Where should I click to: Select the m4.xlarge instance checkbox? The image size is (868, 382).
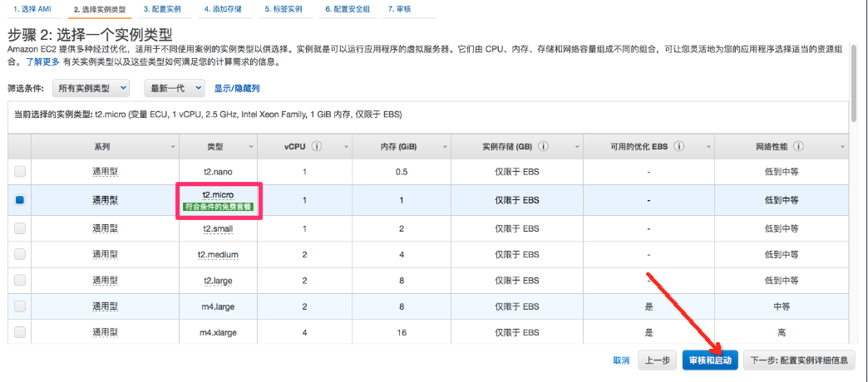[x=20, y=332]
